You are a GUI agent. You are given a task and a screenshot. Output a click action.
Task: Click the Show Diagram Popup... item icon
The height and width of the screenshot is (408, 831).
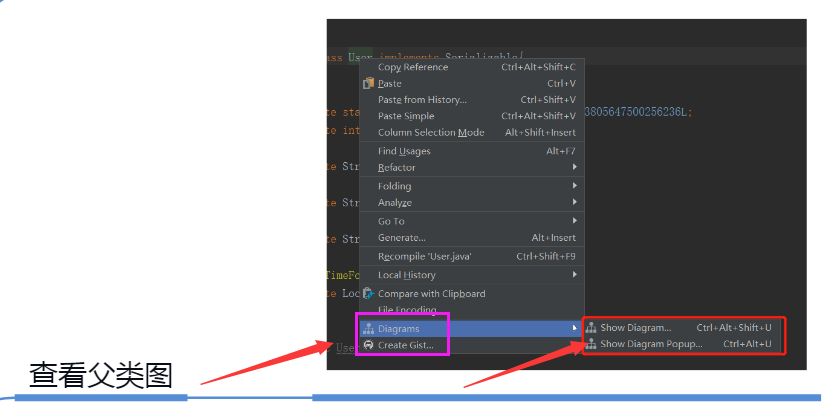591,344
